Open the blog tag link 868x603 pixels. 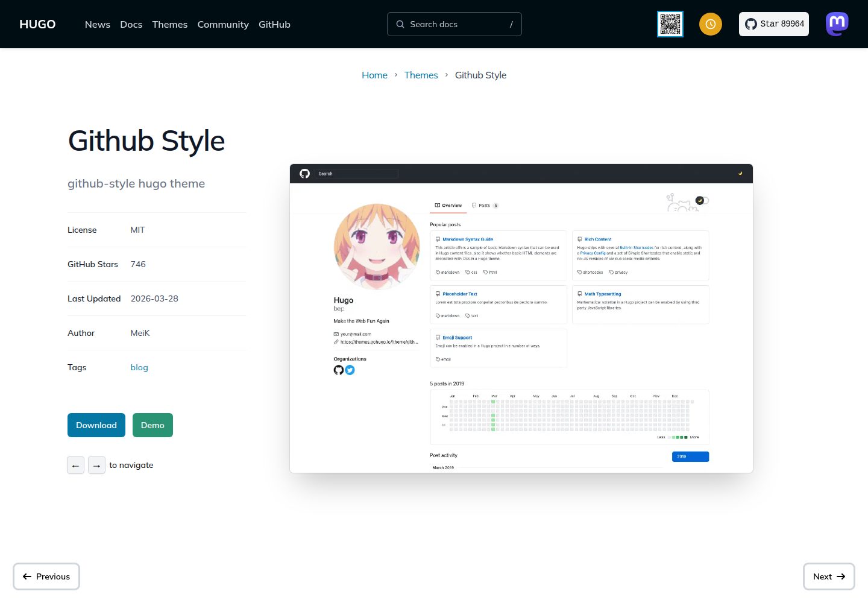(139, 367)
